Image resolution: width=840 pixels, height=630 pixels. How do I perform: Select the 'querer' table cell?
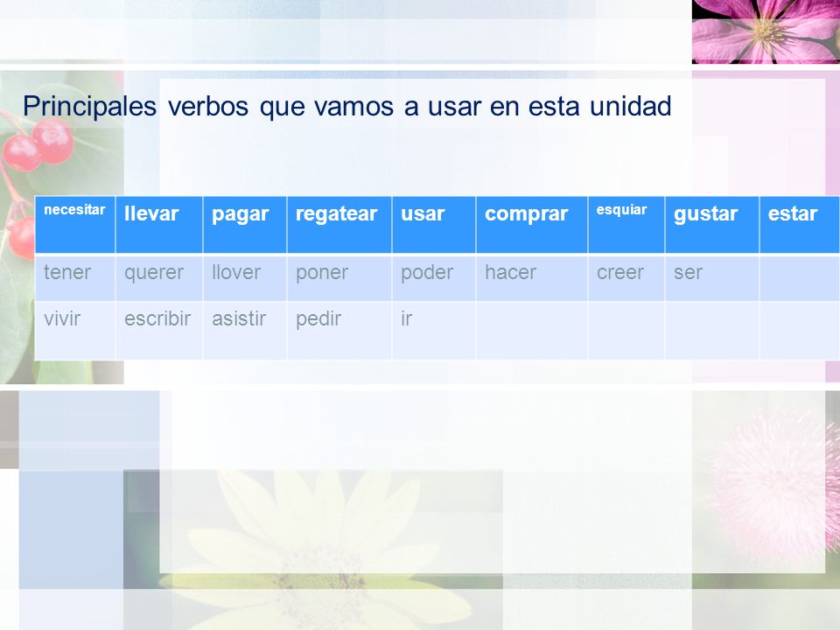[159, 278]
